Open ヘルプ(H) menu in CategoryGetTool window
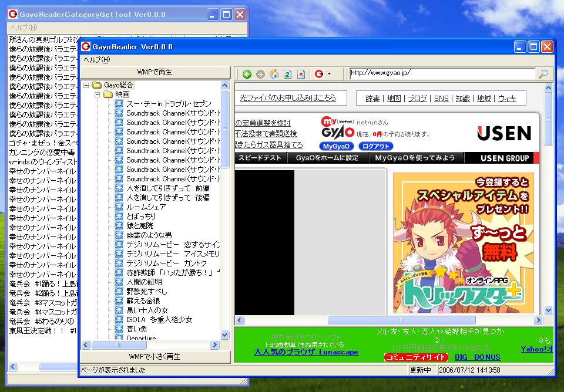The image size is (564, 392). [x=23, y=28]
